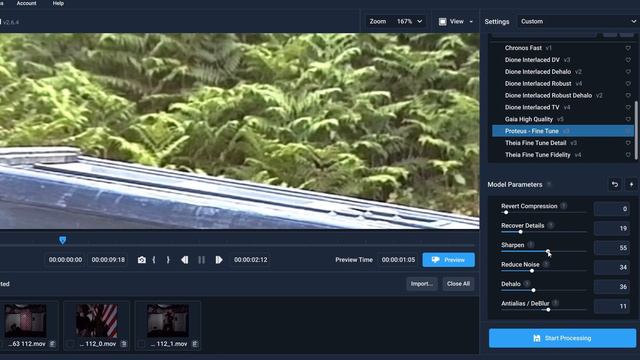Open the Sharpen help icon
Image resolution: width=640 pixels, height=360 pixels.
click(x=531, y=244)
